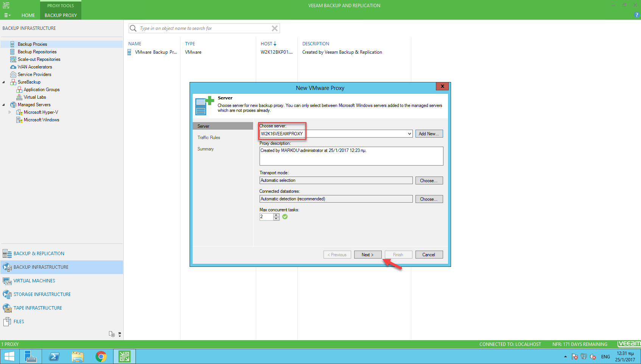
Task: Click the Virtual Labs icon
Action: point(19,97)
